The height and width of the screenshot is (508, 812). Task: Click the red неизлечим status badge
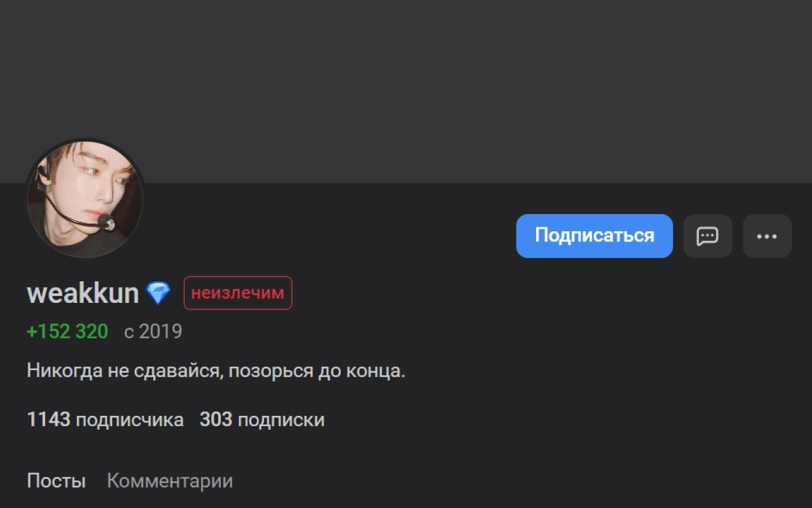(238, 293)
